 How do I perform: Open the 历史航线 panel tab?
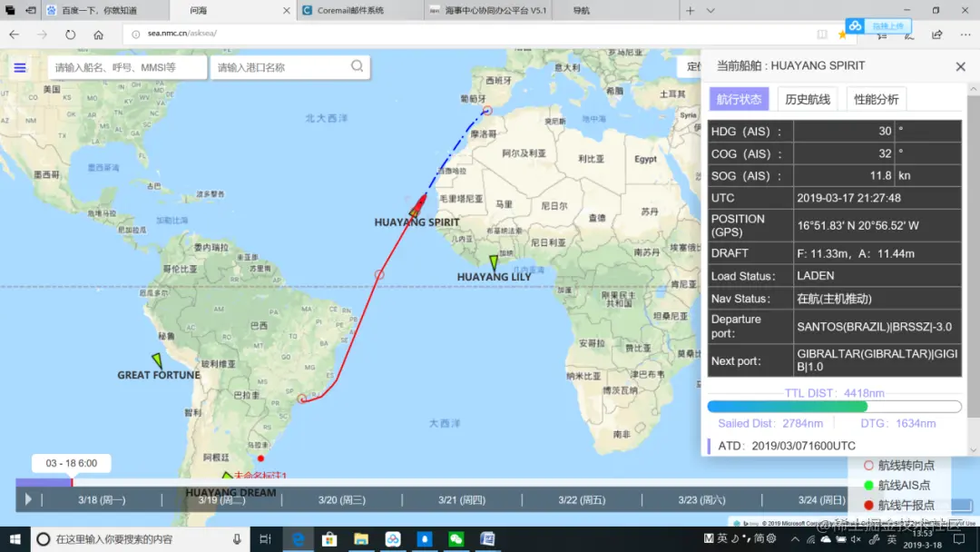[x=808, y=99]
